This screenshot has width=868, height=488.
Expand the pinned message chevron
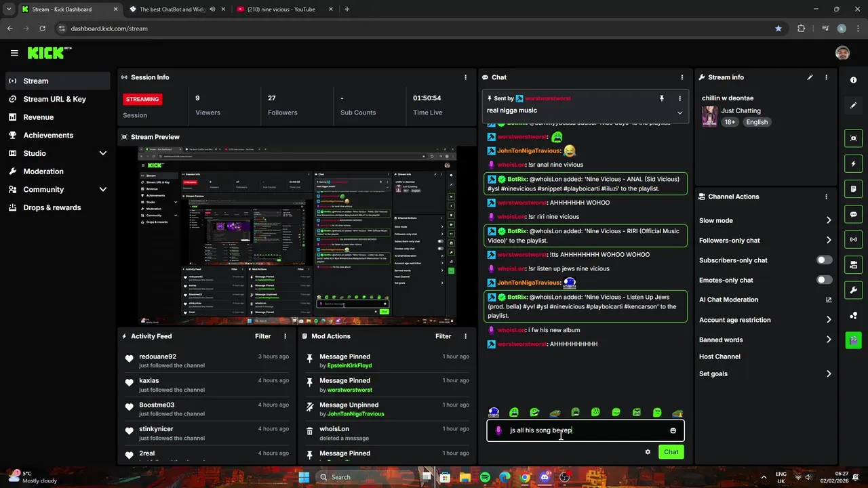pyautogui.click(x=679, y=113)
